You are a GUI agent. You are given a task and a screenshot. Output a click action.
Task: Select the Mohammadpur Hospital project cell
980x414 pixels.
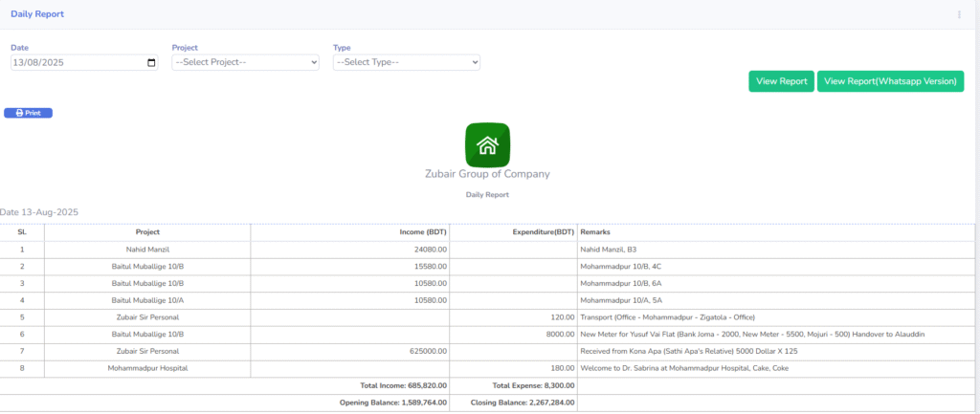pos(147,368)
